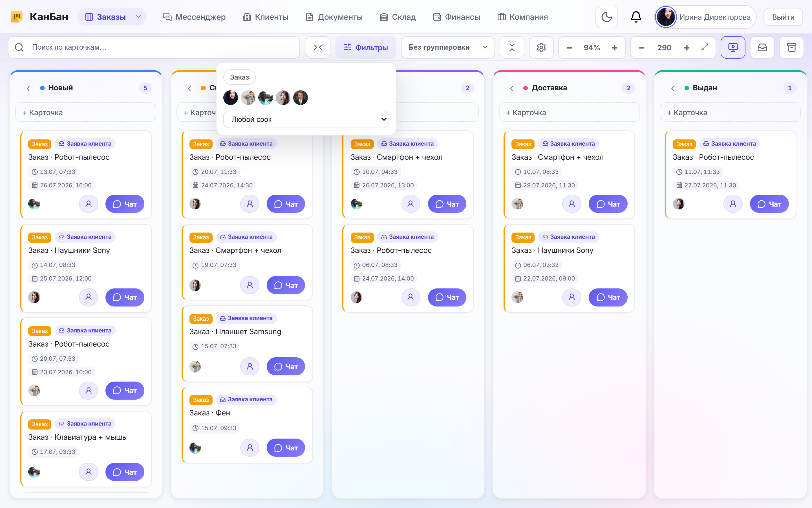Add card in Выдан column
The height and width of the screenshot is (508, 812).
point(730,112)
